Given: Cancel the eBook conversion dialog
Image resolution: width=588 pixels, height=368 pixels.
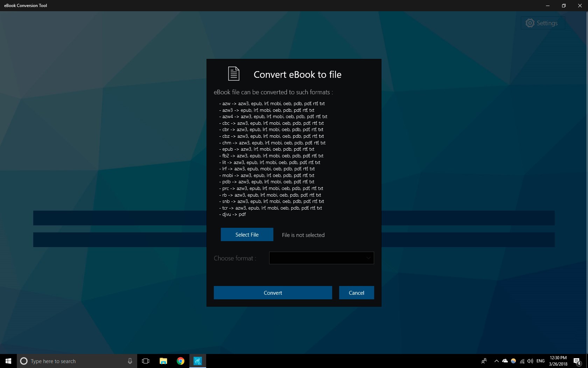Looking at the screenshot, I should 356,293.
